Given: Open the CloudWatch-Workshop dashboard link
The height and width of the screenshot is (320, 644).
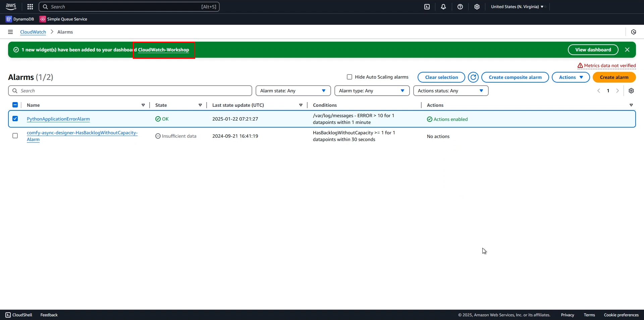Looking at the screenshot, I should 163,50.
